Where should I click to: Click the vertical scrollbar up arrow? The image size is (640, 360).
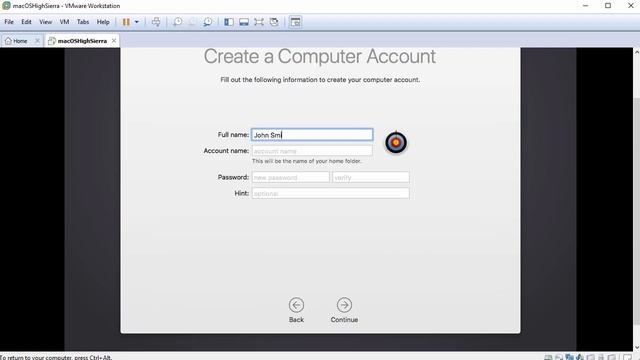click(636, 52)
